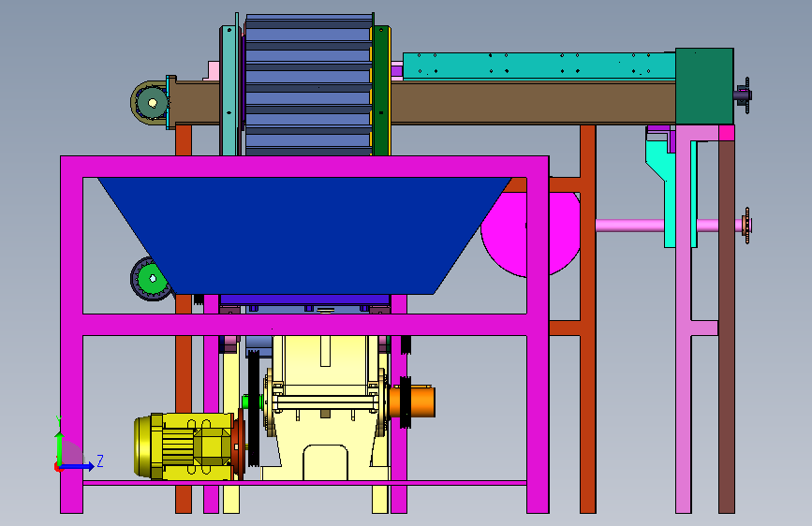The height and width of the screenshot is (526, 812).
Task: Select the pink horizontal shaft
Action: coord(629,226)
